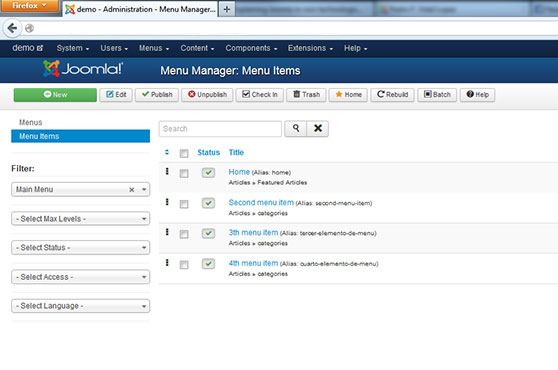Click the drag handle of Home row
The height and width of the screenshot is (370, 558).
[x=167, y=171]
